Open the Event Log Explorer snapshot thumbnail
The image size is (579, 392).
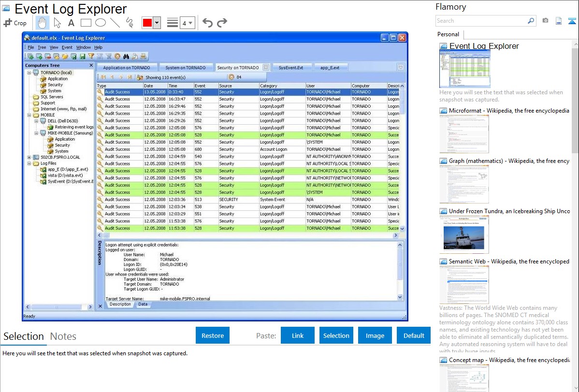pos(465,69)
